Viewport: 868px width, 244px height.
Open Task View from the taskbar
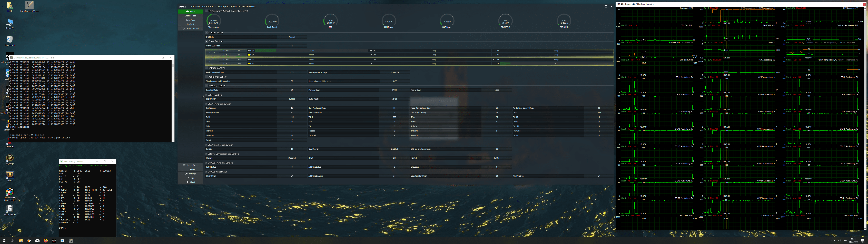click(x=12, y=241)
